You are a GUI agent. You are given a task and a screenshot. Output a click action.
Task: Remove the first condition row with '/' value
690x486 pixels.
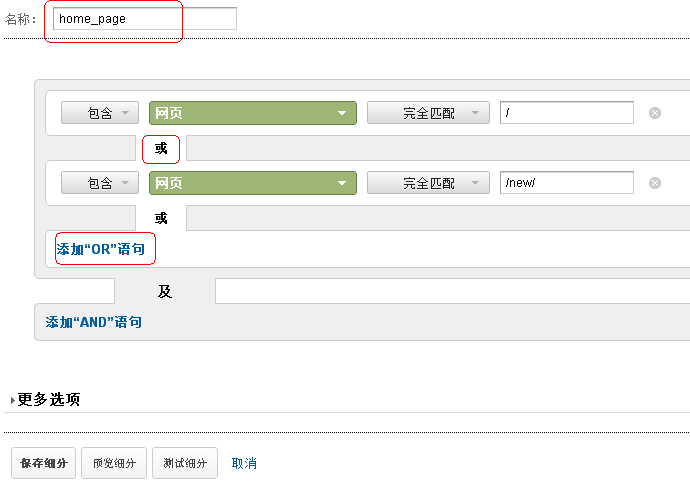pyautogui.click(x=655, y=113)
